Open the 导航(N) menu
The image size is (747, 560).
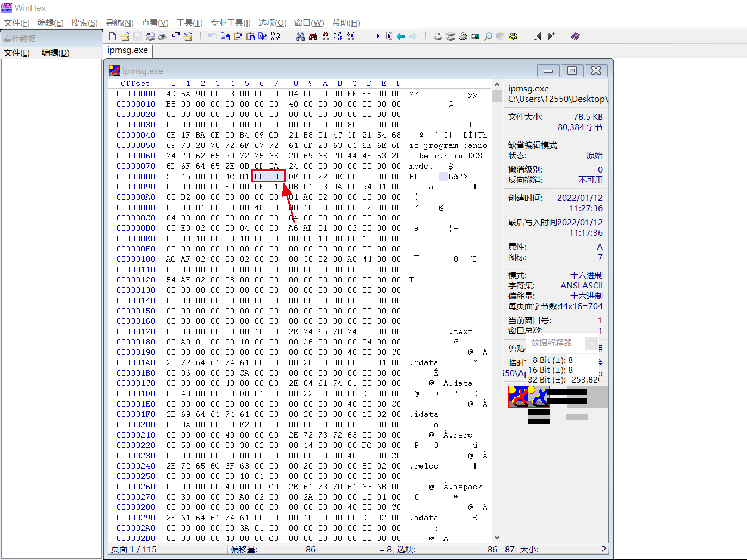[x=119, y=22]
